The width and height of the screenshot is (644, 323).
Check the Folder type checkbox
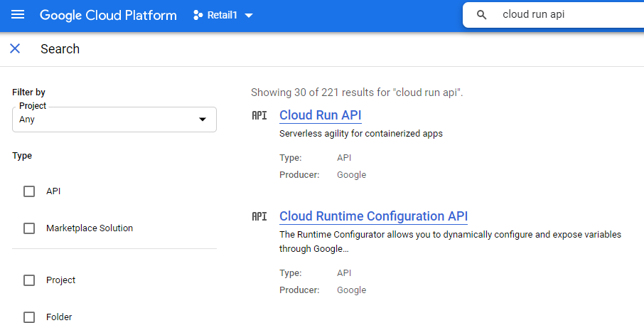(29, 317)
